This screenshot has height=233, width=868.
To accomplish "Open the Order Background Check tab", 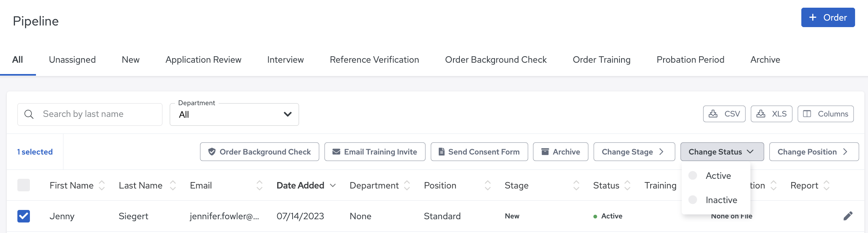I will tap(496, 60).
